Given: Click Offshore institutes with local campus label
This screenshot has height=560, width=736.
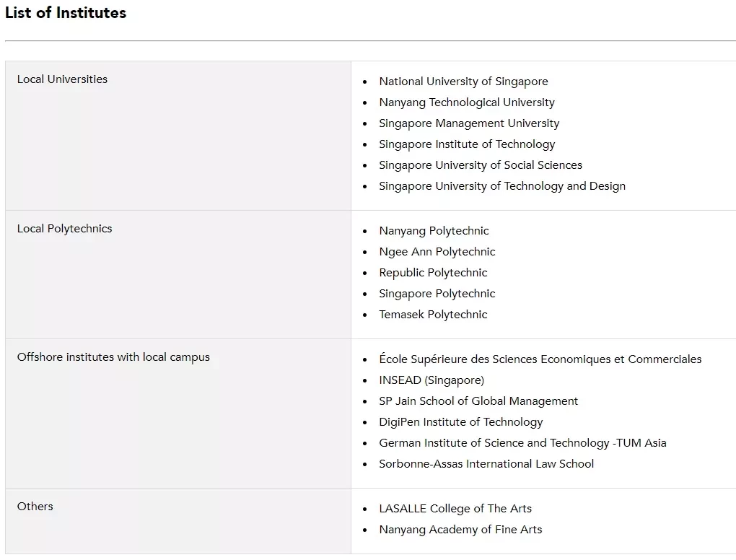Looking at the screenshot, I should [x=113, y=357].
